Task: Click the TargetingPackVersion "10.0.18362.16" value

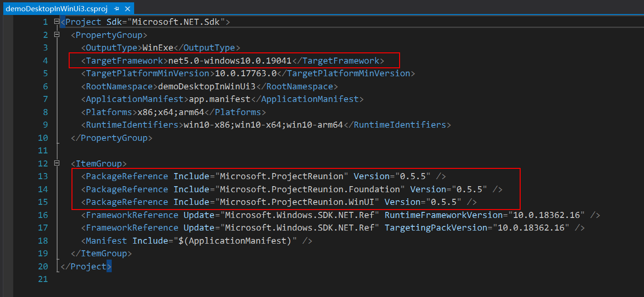Action: pos(532,228)
